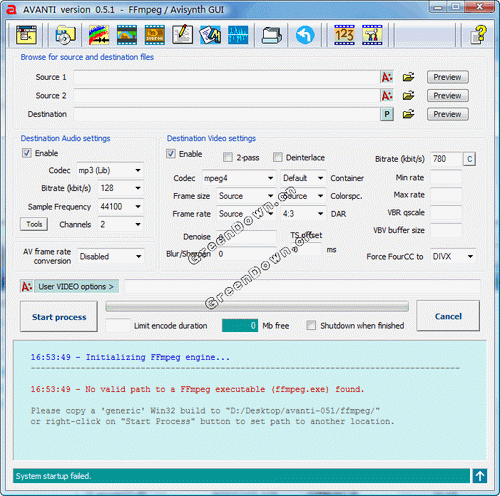Browse folder icon for Source 1
This screenshot has height=496, width=500.
click(408, 77)
